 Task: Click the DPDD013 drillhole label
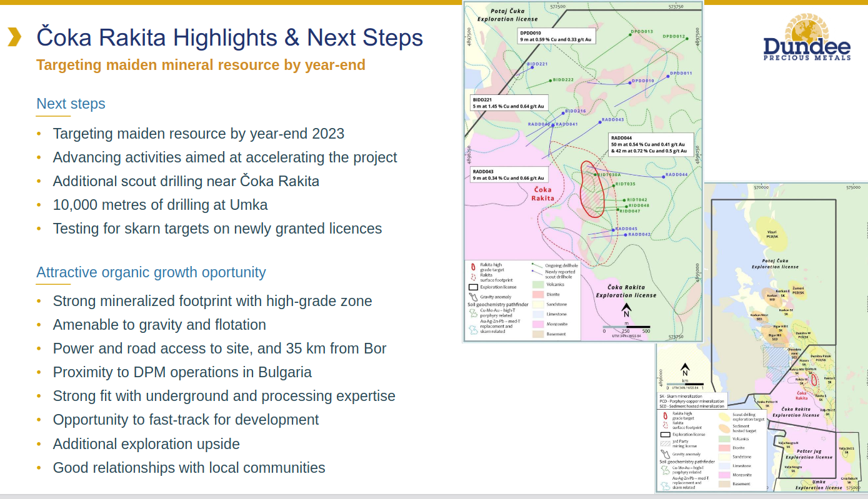[x=642, y=31]
